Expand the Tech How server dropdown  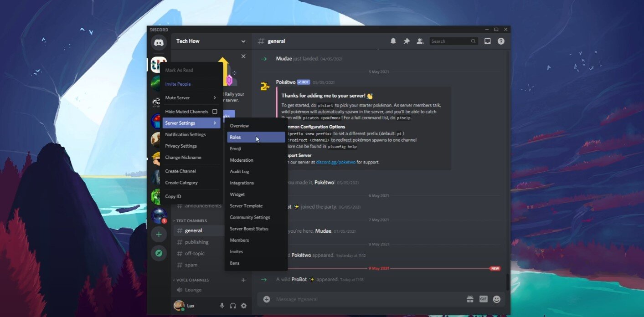pyautogui.click(x=243, y=41)
